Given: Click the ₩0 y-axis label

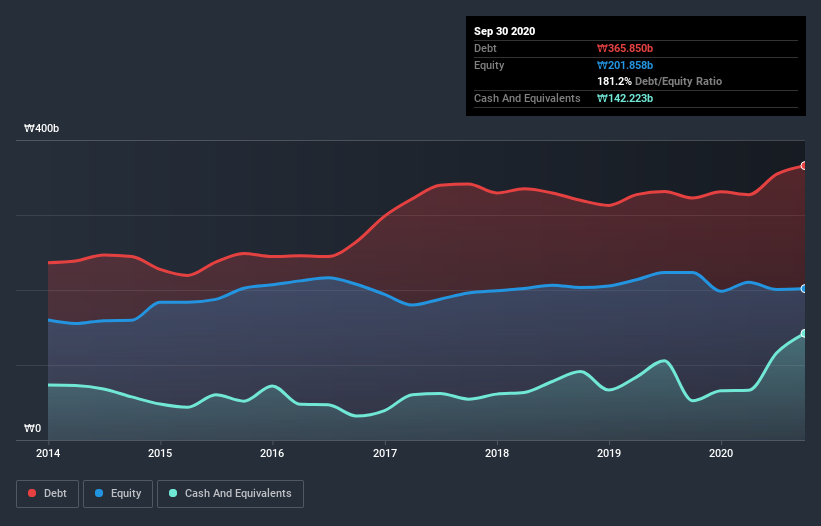Looking at the screenshot, I should coord(32,428).
